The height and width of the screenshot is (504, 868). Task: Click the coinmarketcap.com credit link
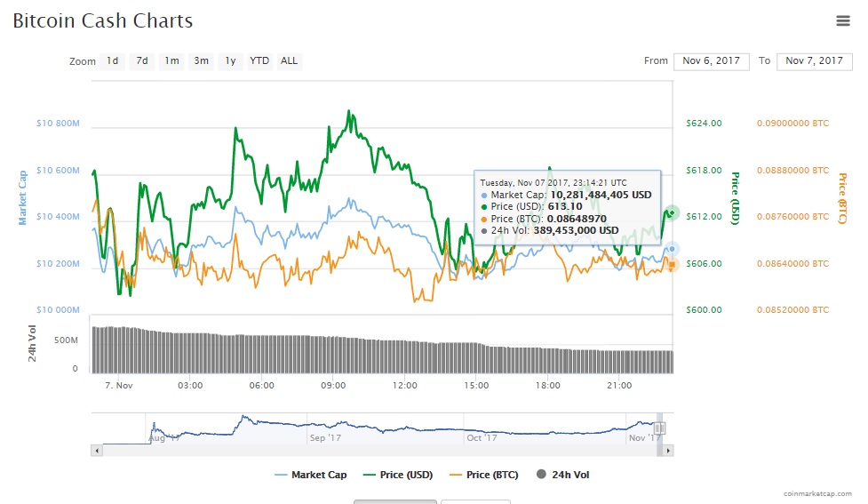tap(817, 493)
